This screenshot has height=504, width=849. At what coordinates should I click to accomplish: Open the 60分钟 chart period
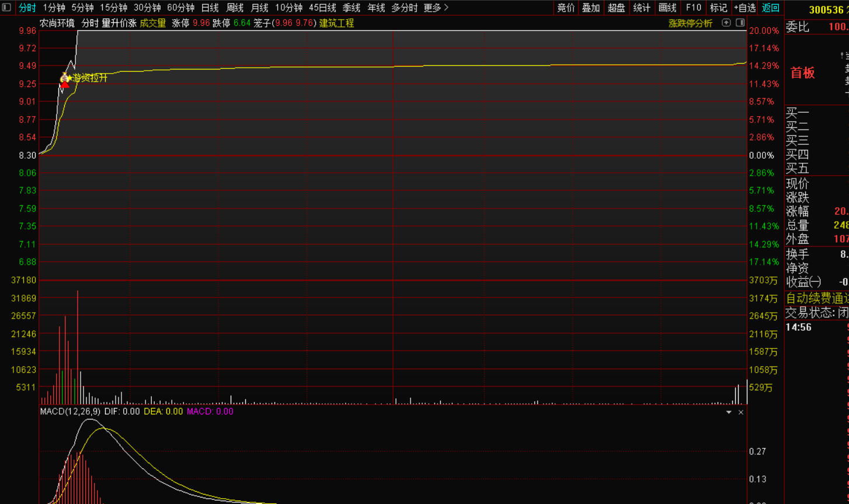coord(180,8)
